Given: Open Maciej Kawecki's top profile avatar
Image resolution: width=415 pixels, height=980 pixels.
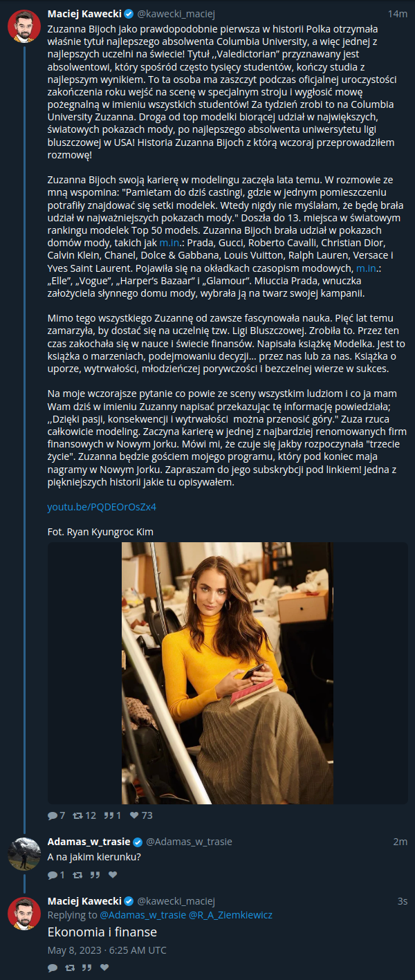Looking at the screenshot, I should (x=24, y=26).
